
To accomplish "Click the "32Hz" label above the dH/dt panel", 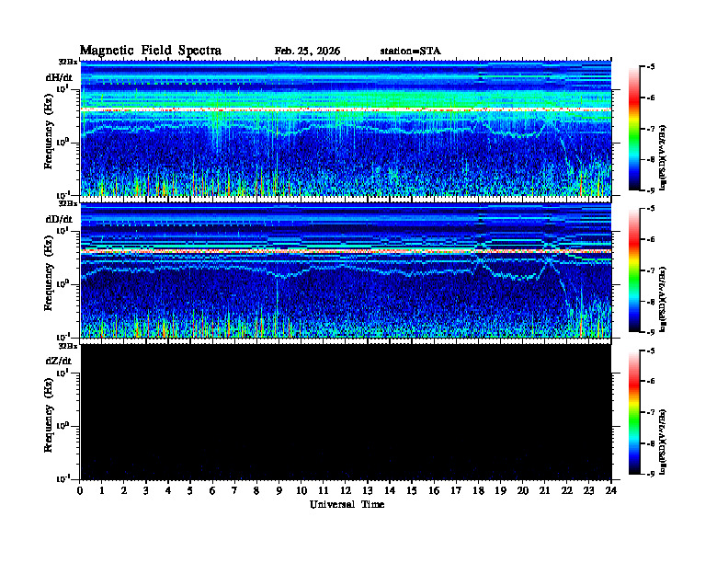I will click(x=67, y=62).
